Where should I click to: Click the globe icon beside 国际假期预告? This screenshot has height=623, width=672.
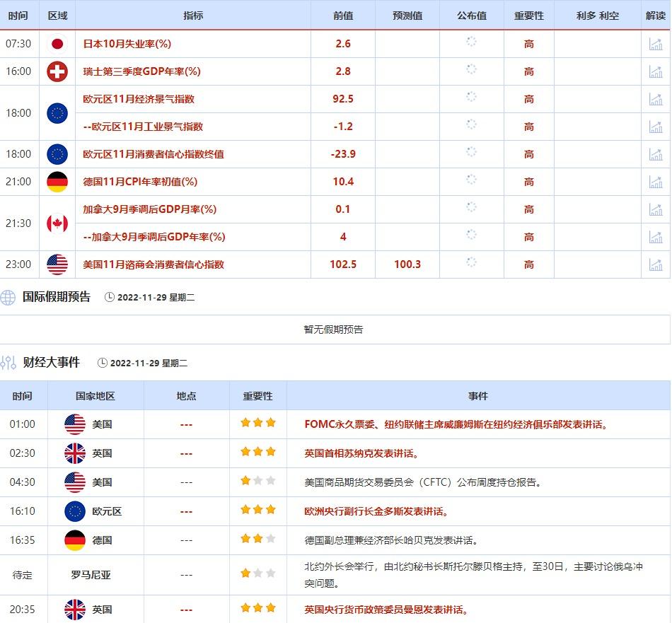(8, 298)
